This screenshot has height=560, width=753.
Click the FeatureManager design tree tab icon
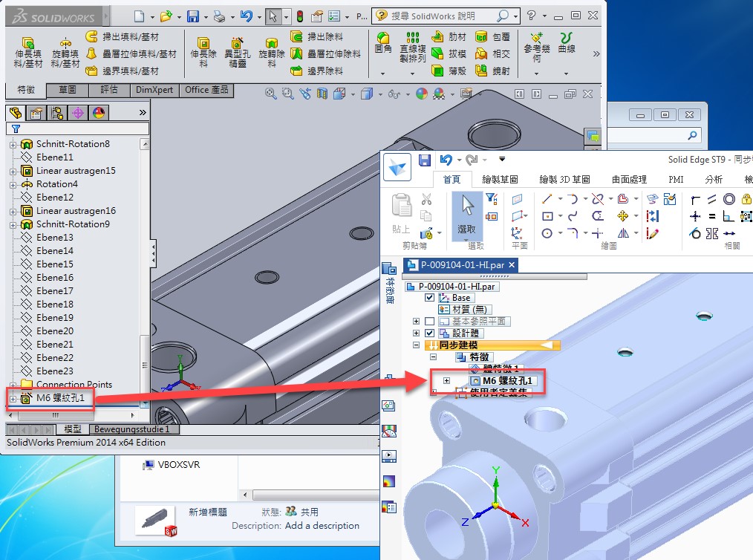(x=16, y=113)
